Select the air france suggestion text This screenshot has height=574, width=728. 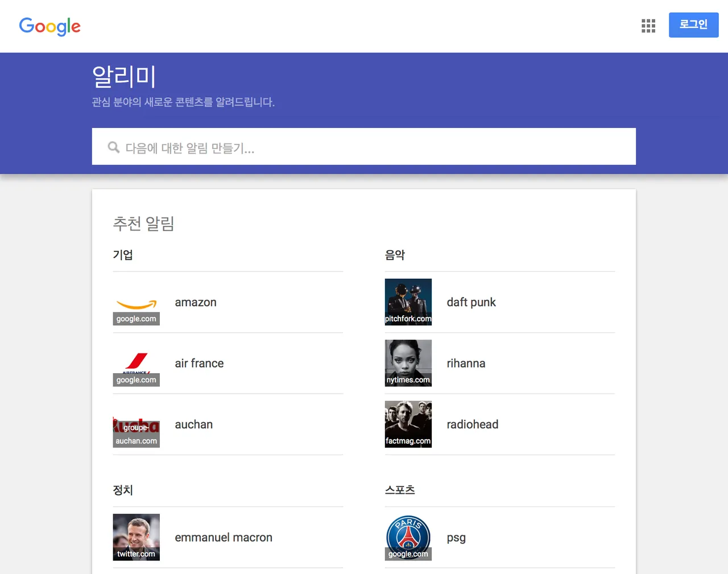(x=199, y=363)
